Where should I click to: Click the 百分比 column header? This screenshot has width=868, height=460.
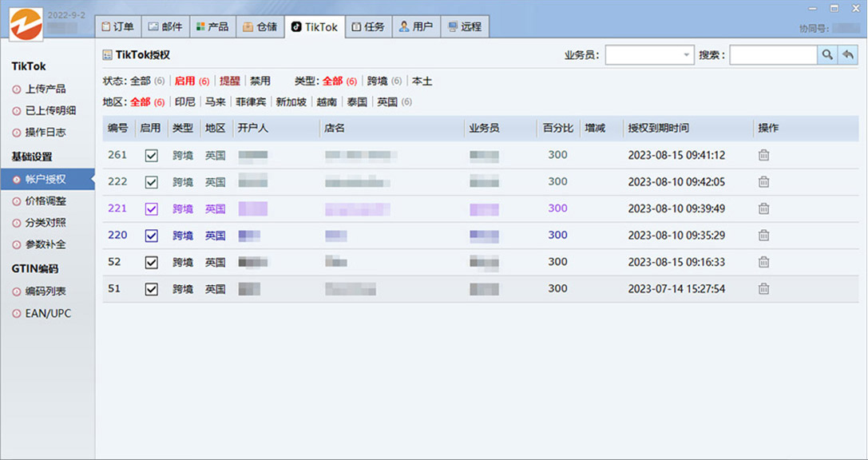(558, 128)
